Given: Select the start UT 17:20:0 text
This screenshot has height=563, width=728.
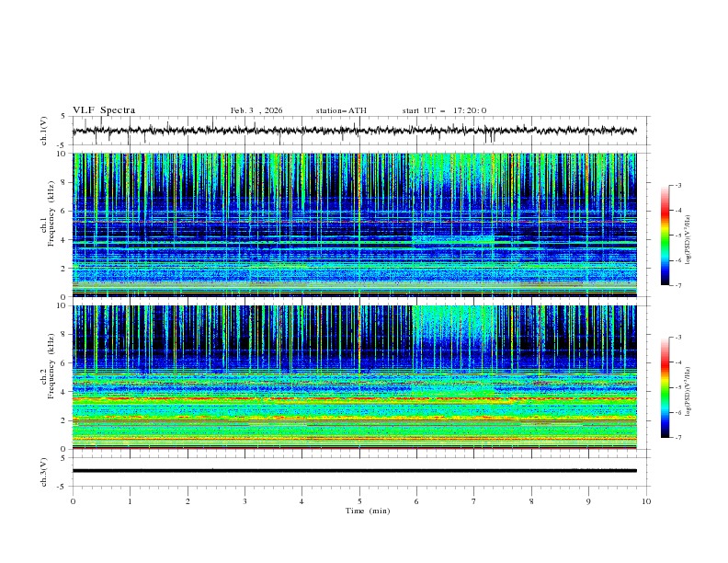Looking at the screenshot, I should (x=444, y=110).
